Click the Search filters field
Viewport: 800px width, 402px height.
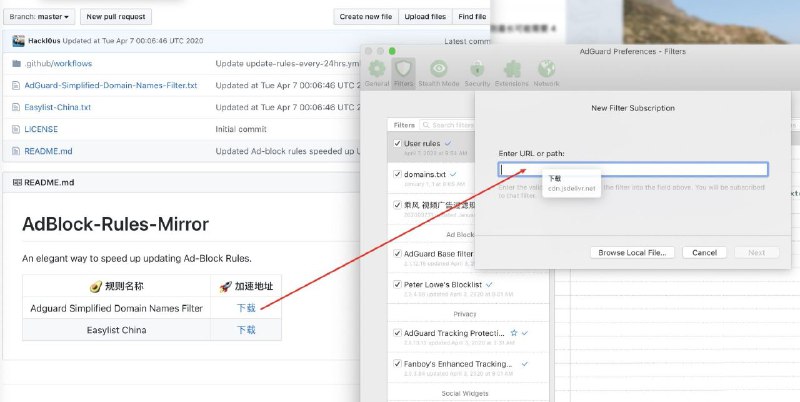click(x=448, y=125)
